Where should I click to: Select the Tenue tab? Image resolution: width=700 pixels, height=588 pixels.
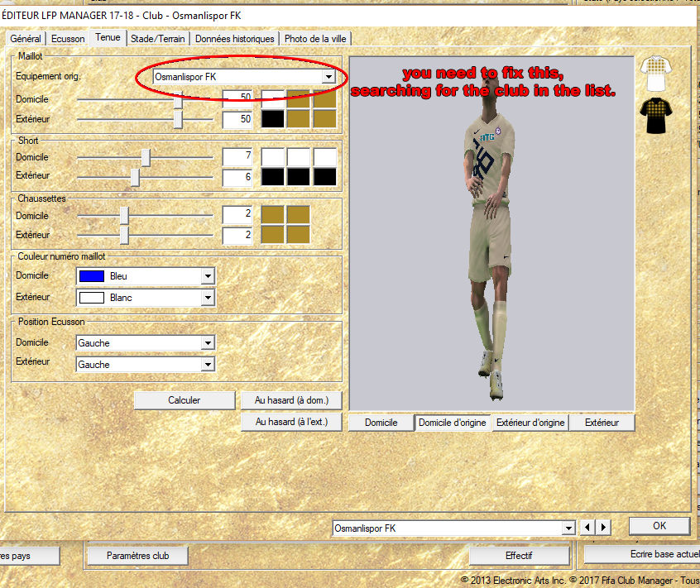[x=108, y=37]
